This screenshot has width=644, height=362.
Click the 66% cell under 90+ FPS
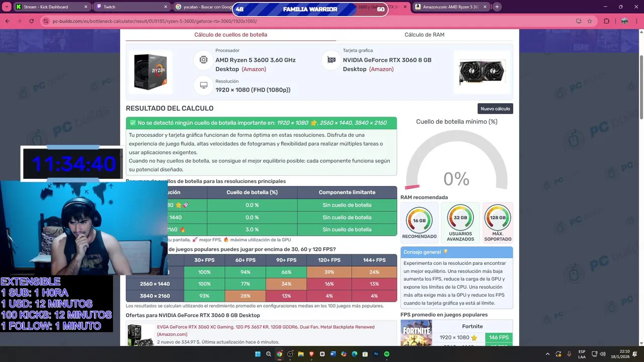[x=286, y=272]
